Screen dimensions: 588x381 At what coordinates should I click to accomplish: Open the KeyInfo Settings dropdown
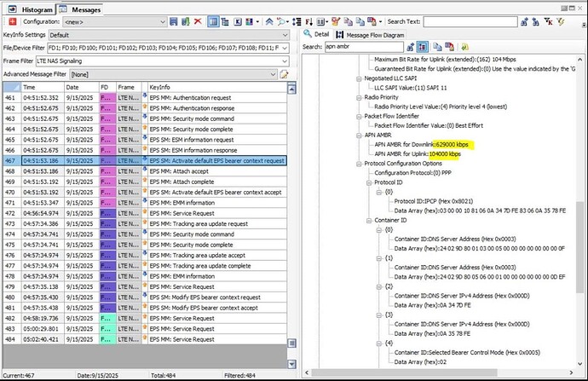pyautogui.click(x=286, y=35)
